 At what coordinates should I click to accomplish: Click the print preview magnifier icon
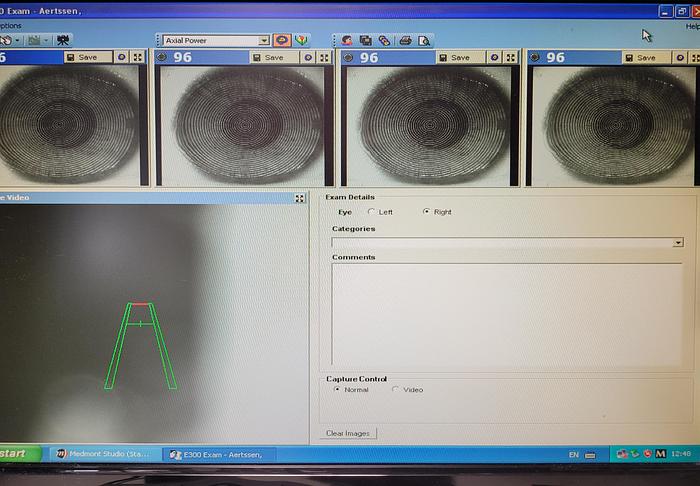424,40
